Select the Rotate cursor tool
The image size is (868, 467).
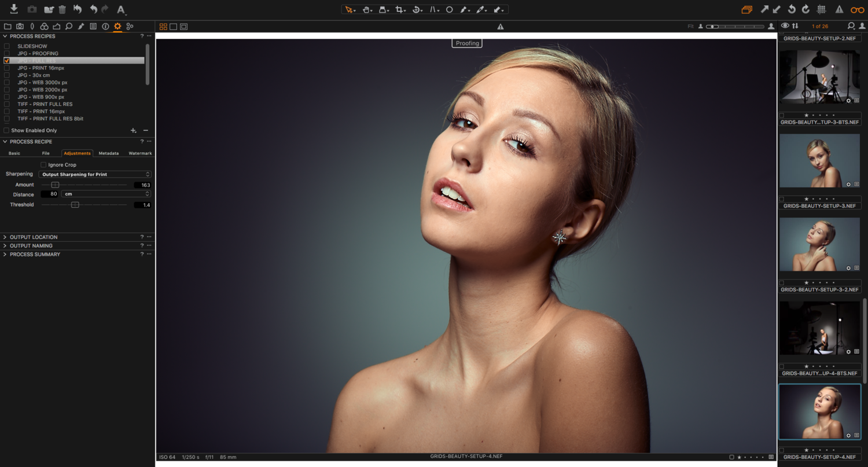pos(417,10)
